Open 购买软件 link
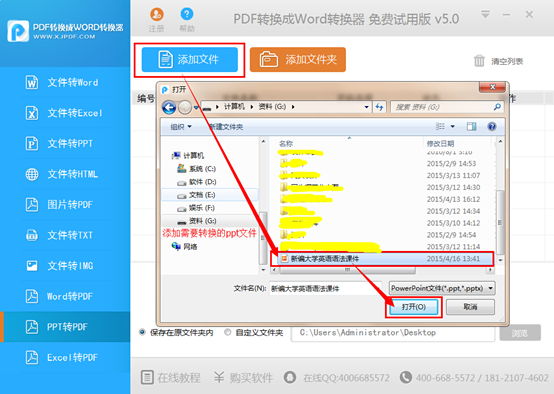554x394 pixels. point(243,377)
